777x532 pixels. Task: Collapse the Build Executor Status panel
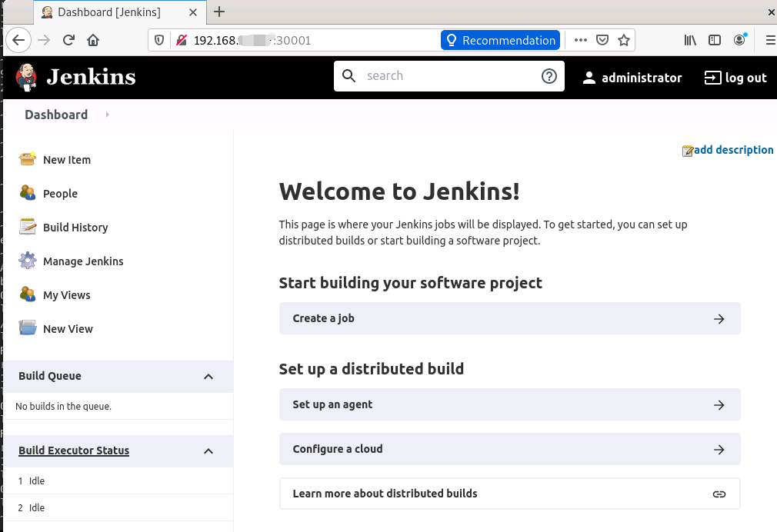[208, 451]
